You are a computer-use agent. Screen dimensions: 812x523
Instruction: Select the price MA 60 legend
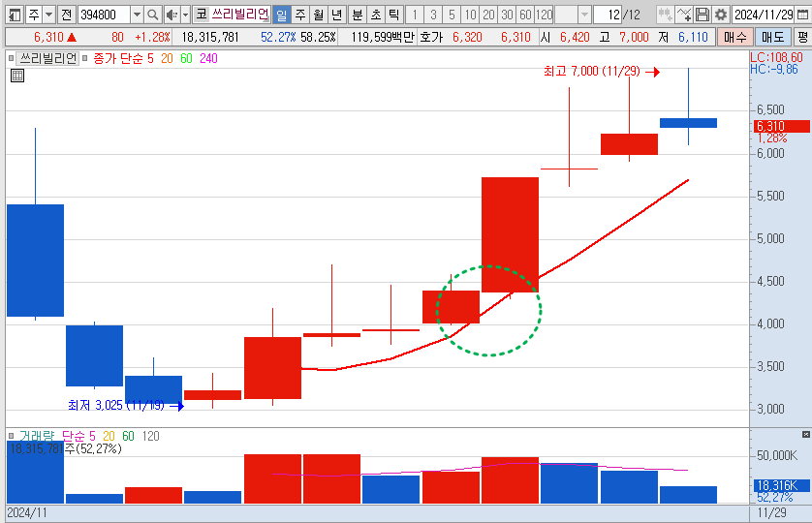pyautogui.click(x=186, y=58)
